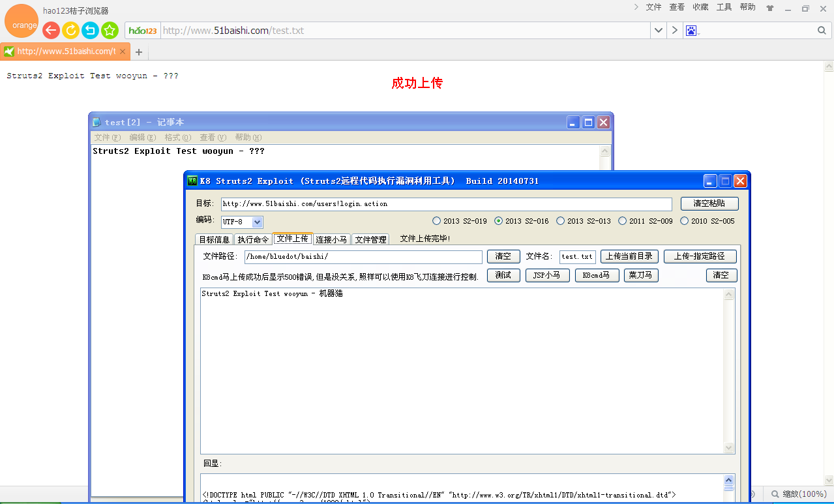The image size is (834, 504).
Task: Click the favicon on the 51baishi tab
Action: click(9, 51)
